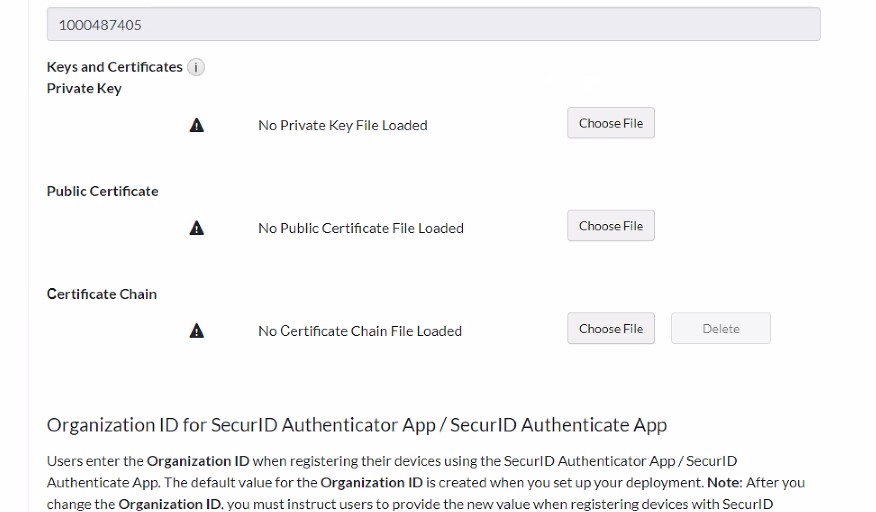Viewport: 876px width, 512px height.
Task: Click the Certificate Chain section label
Action: (x=101, y=294)
